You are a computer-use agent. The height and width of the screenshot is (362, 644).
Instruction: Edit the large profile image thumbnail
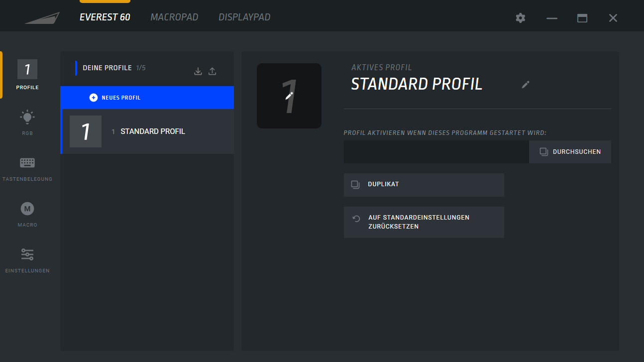point(289,96)
